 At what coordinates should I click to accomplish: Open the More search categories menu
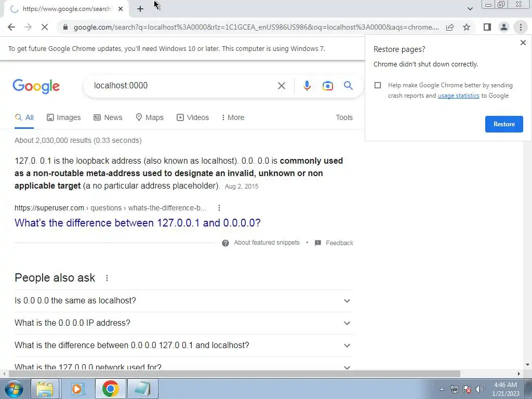click(x=233, y=117)
